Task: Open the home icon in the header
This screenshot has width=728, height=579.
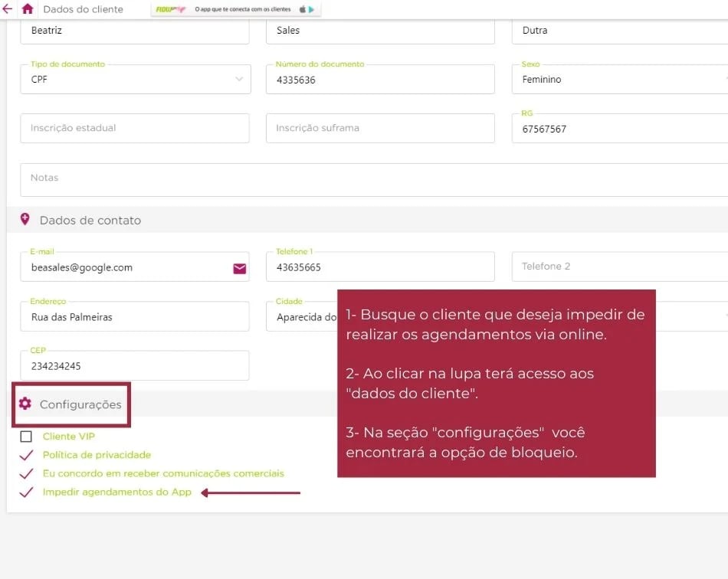Action: pos(28,9)
